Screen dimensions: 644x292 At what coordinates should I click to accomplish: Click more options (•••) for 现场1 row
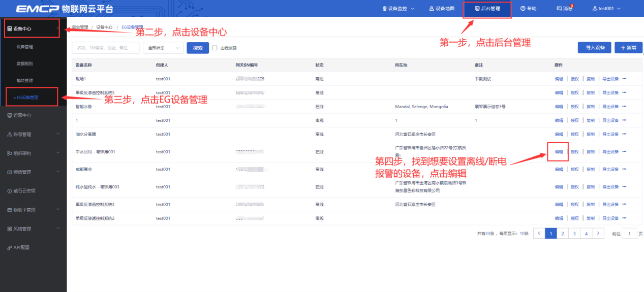click(x=624, y=79)
